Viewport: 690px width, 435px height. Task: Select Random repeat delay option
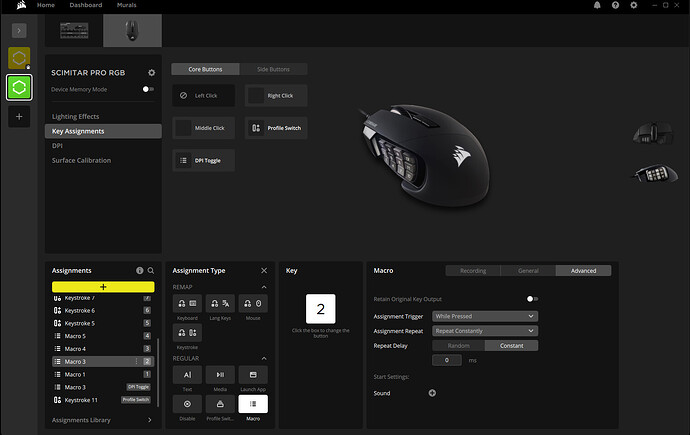459,346
